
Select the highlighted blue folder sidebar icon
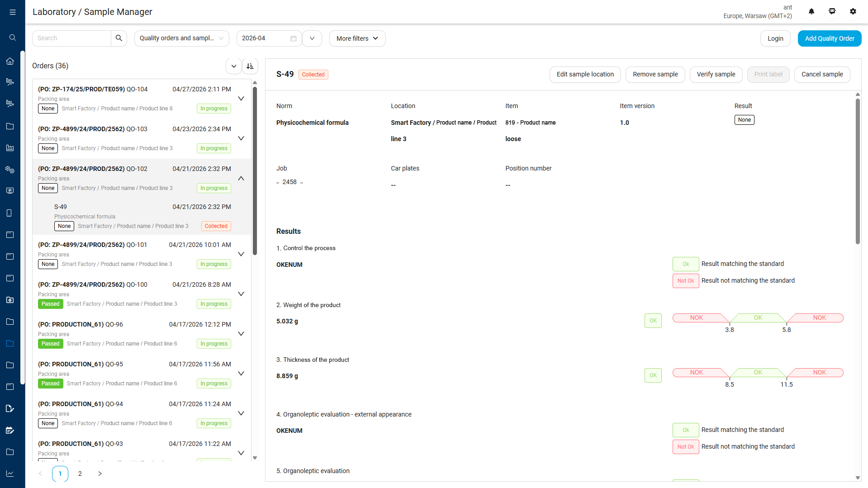pyautogui.click(x=10, y=343)
